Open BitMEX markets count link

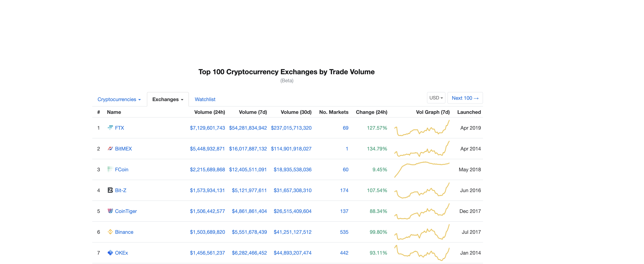(x=346, y=149)
